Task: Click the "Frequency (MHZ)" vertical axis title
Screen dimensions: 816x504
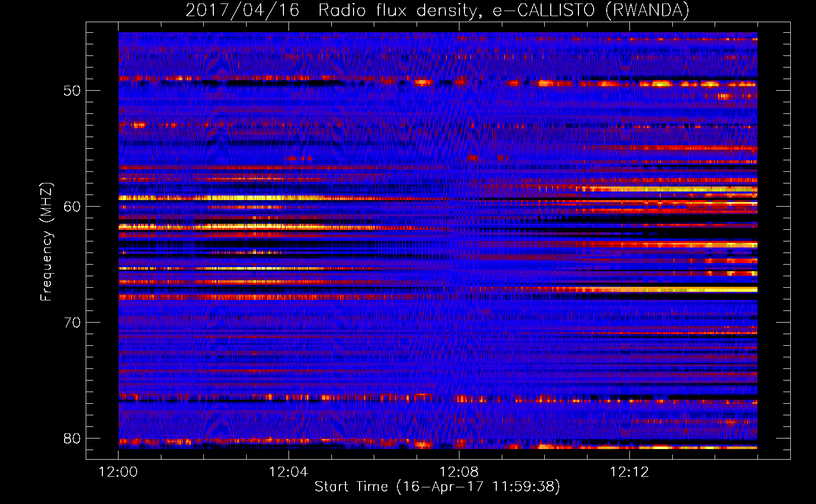Action: tap(46, 241)
